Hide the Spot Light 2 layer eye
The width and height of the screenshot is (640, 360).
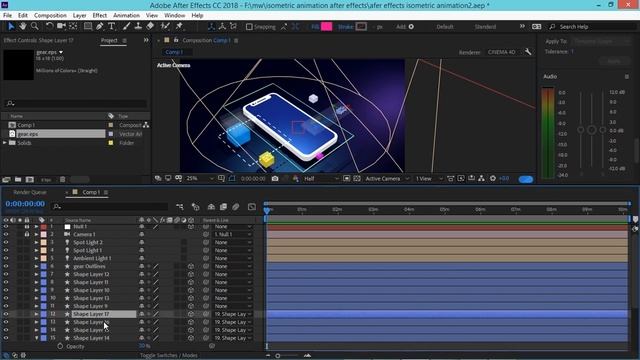tap(6, 242)
